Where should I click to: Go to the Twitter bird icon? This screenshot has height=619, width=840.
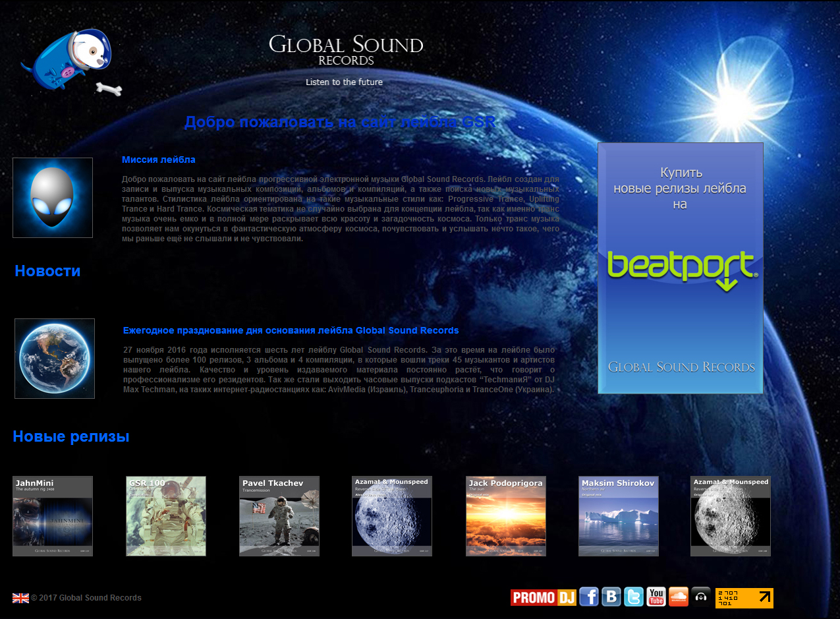(634, 597)
